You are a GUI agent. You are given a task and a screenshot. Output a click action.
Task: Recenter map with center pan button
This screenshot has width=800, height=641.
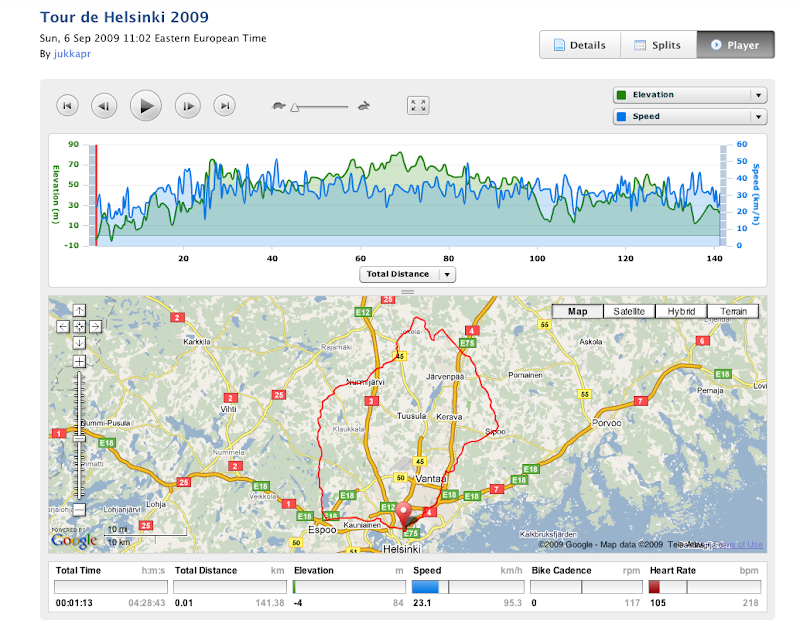(79, 326)
